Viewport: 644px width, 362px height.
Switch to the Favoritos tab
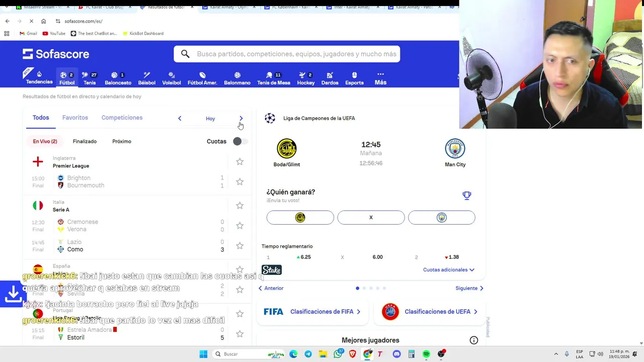(x=75, y=118)
